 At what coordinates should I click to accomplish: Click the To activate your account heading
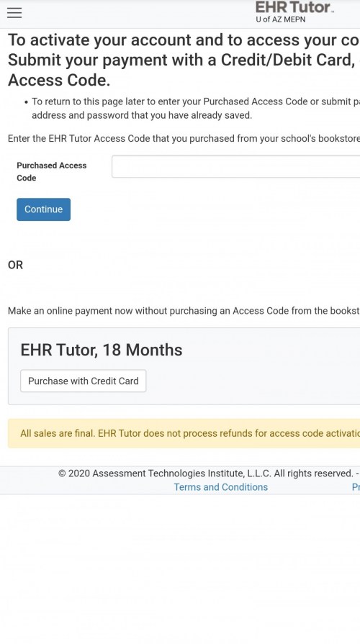(x=184, y=40)
